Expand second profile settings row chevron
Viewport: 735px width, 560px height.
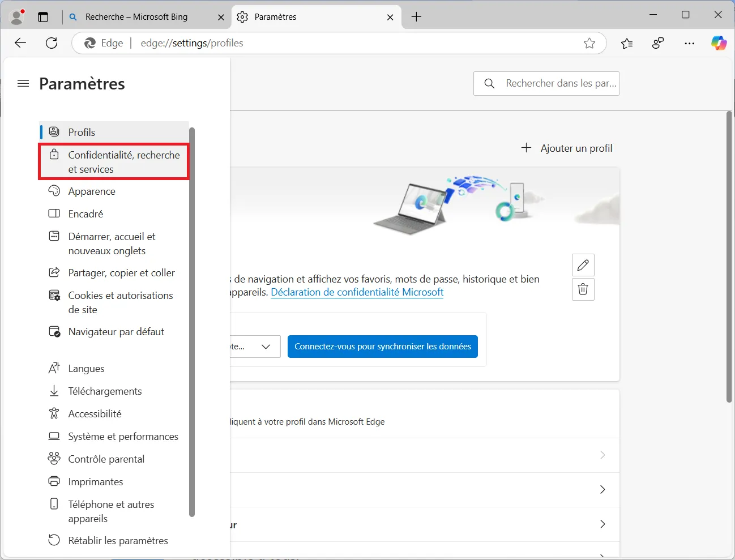pyautogui.click(x=602, y=490)
